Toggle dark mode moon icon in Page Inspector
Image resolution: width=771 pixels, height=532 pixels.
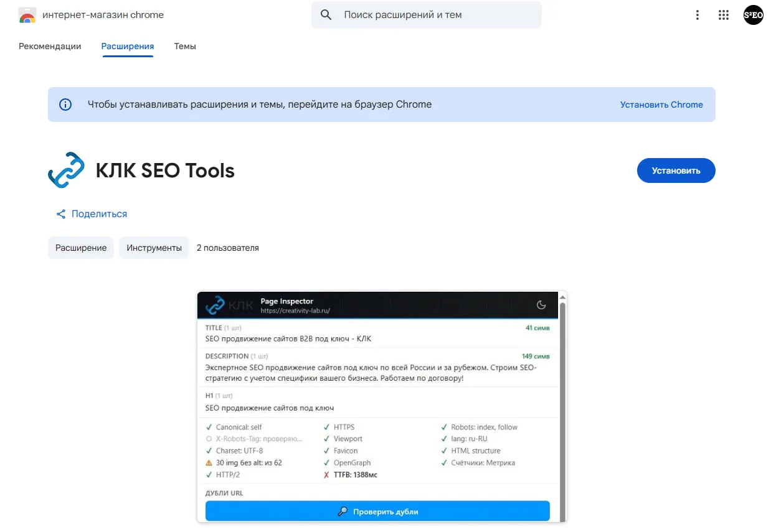541,305
